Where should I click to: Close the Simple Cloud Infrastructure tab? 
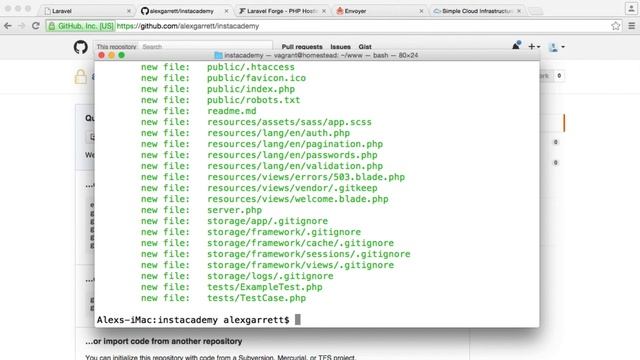pos(519,11)
